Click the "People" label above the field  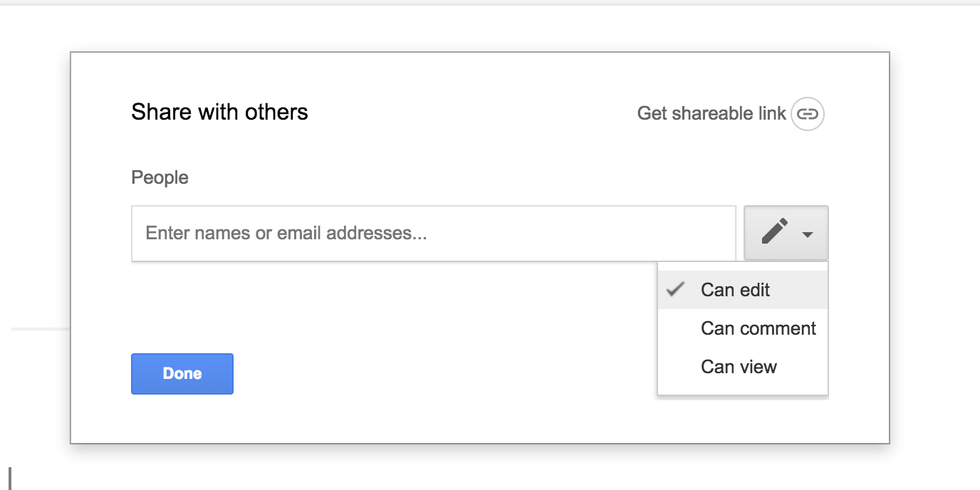point(160,177)
